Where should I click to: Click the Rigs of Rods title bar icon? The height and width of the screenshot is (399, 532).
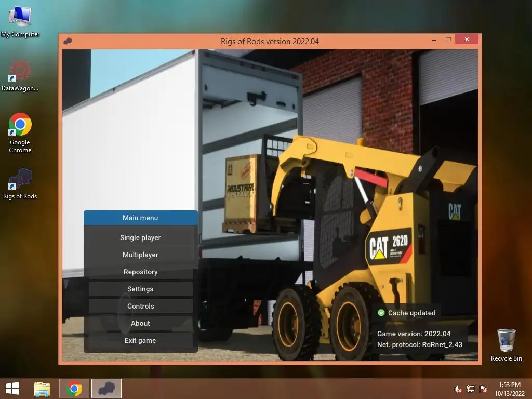click(68, 42)
